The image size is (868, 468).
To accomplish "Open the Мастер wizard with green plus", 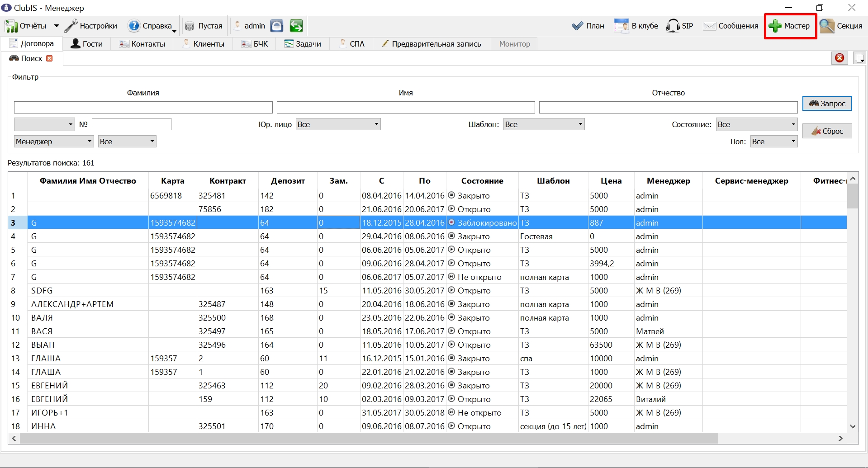I will (x=790, y=26).
